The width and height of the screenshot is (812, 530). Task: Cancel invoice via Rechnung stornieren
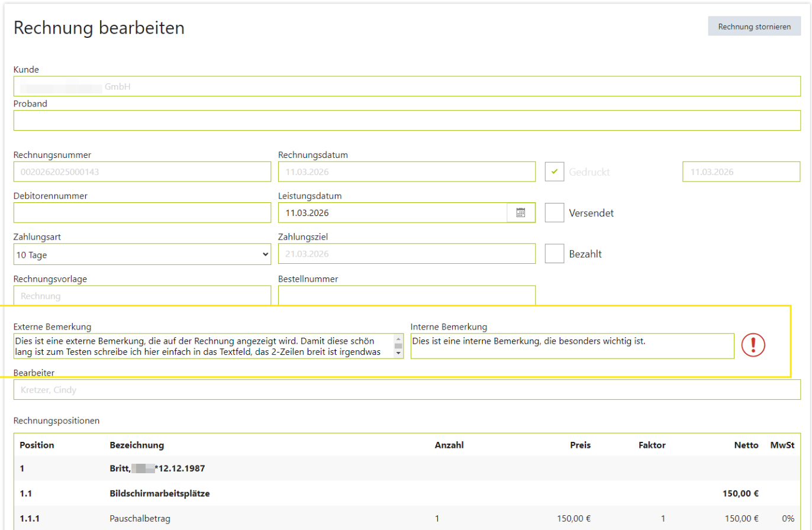point(755,27)
